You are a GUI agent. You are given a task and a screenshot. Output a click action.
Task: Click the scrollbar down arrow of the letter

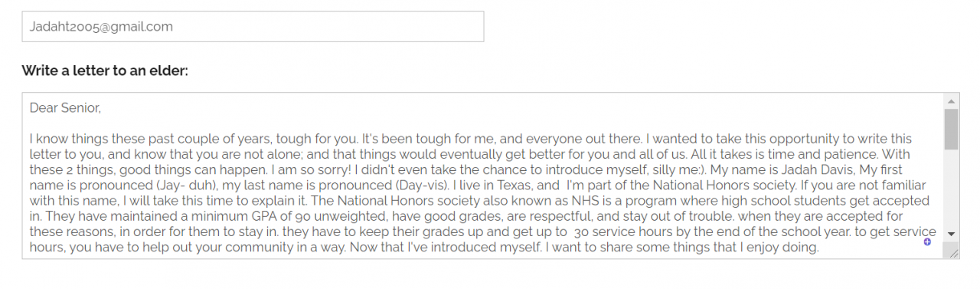[x=952, y=233]
